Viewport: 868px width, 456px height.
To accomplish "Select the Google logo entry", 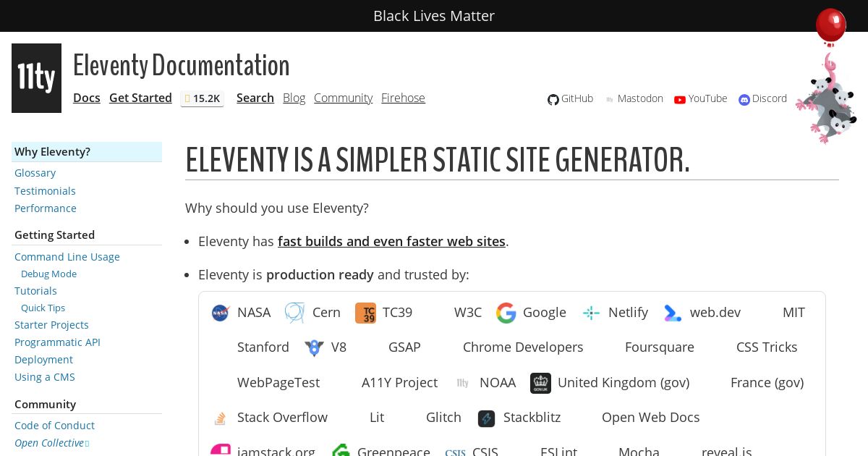I will pyautogui.click(x=531, y=313).
